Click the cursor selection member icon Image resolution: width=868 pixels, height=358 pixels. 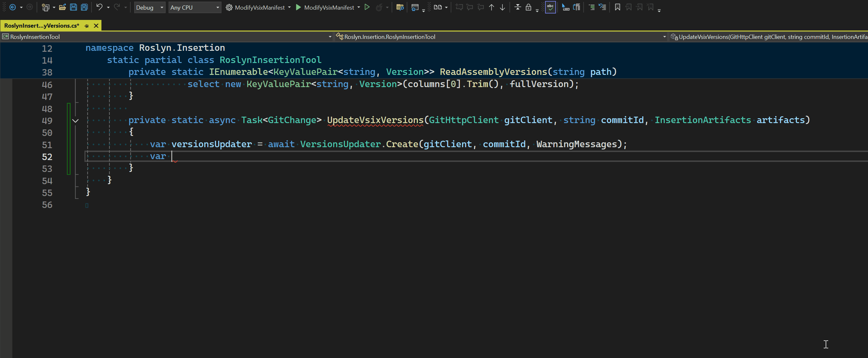tap(566, 7)
